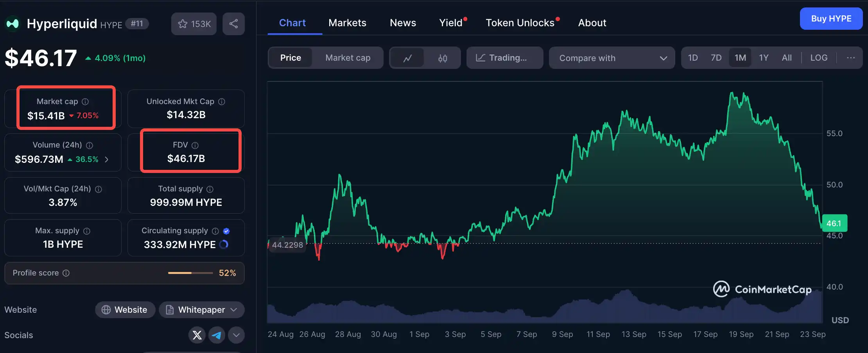Select the candlestick chart view icon
Screen dimensions: 868x353
[442, 58]
